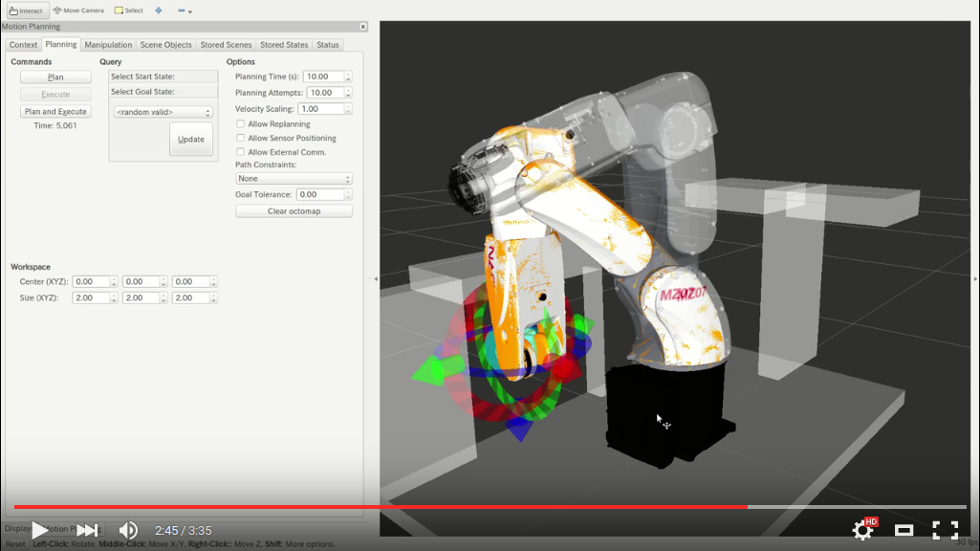Open the Path Constraints None dropdown

294,178
